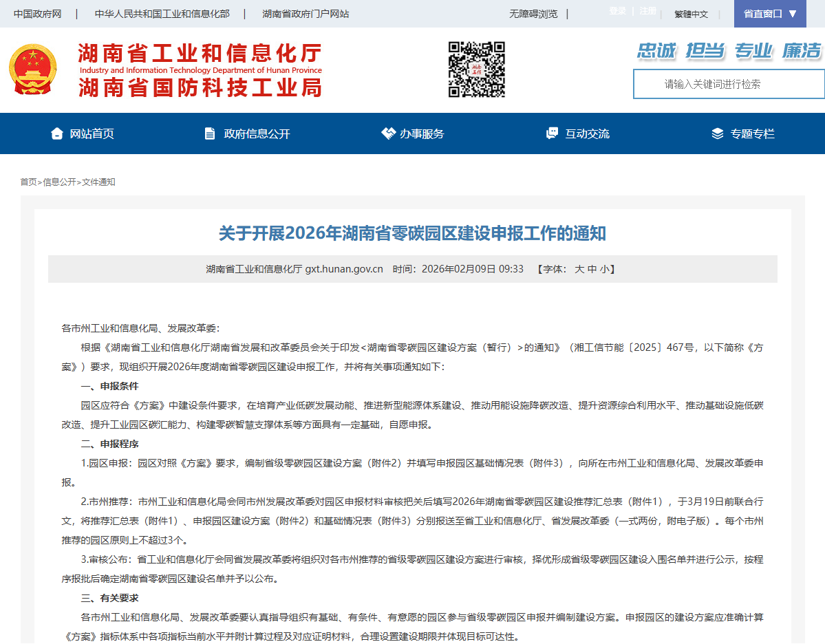Click the national emblem logo
Screen dimensions: 825x644
coord(34,69)
